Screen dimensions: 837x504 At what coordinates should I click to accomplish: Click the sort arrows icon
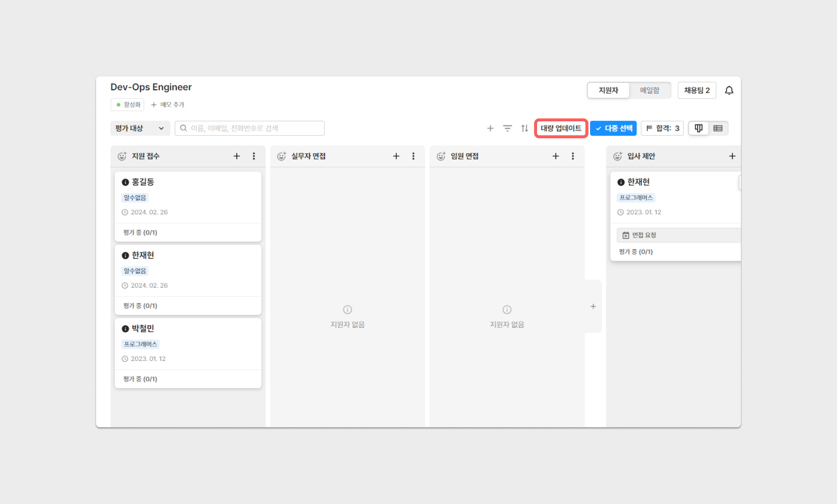(524, 128)
